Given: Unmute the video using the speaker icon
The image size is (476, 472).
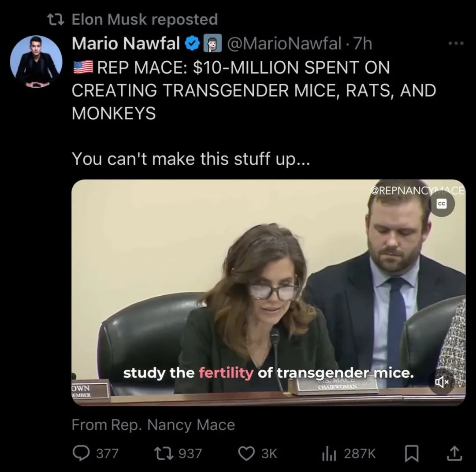Looking at the screenshot, I should point(442,381).
